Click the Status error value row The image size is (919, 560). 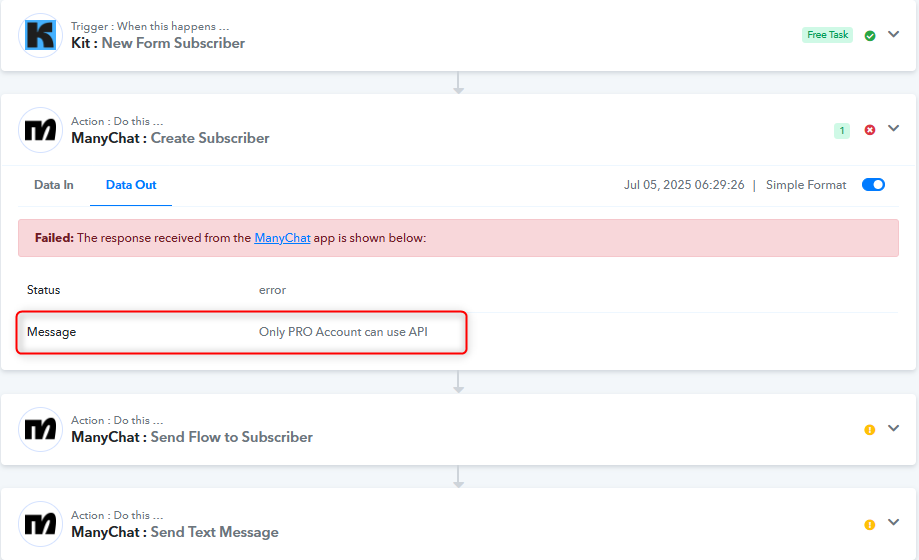(x=458, y=290)
